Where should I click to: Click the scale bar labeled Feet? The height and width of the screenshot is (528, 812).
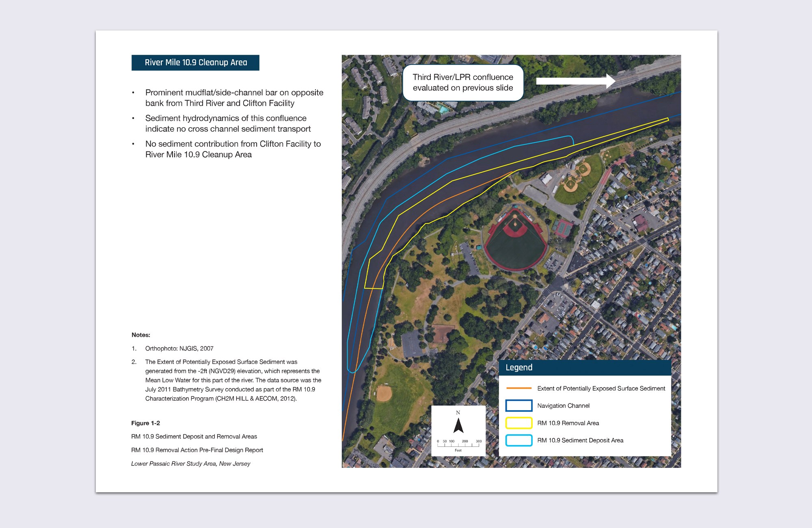(458, 445)
